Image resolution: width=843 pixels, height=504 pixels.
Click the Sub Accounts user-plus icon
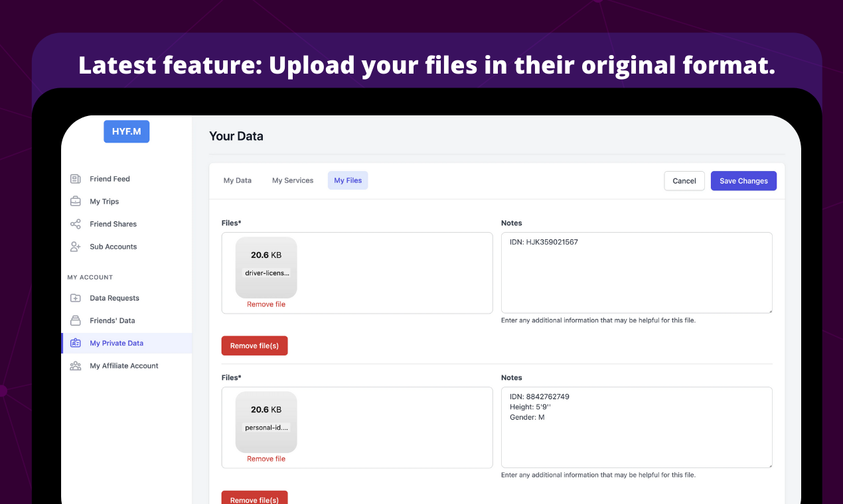[76, 247]
